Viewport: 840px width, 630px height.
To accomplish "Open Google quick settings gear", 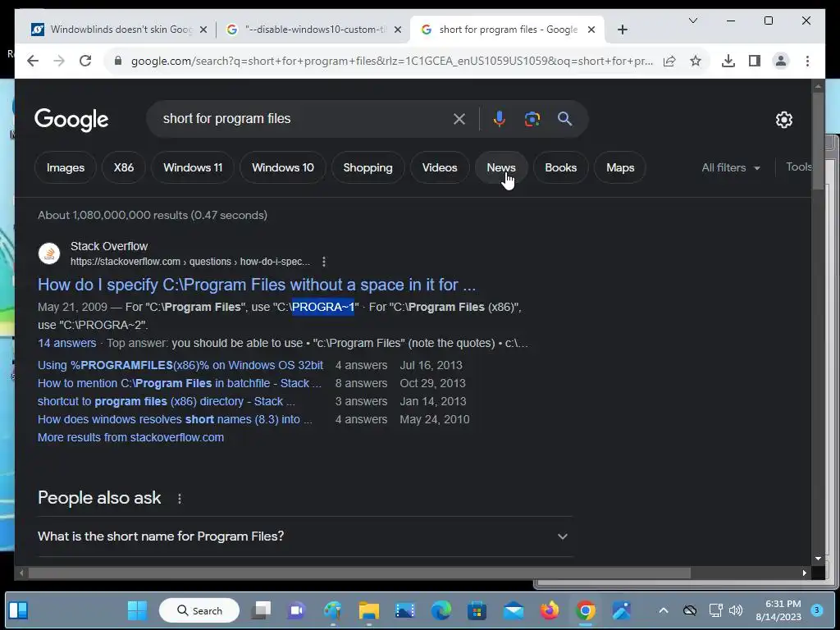I will (783, 120).
